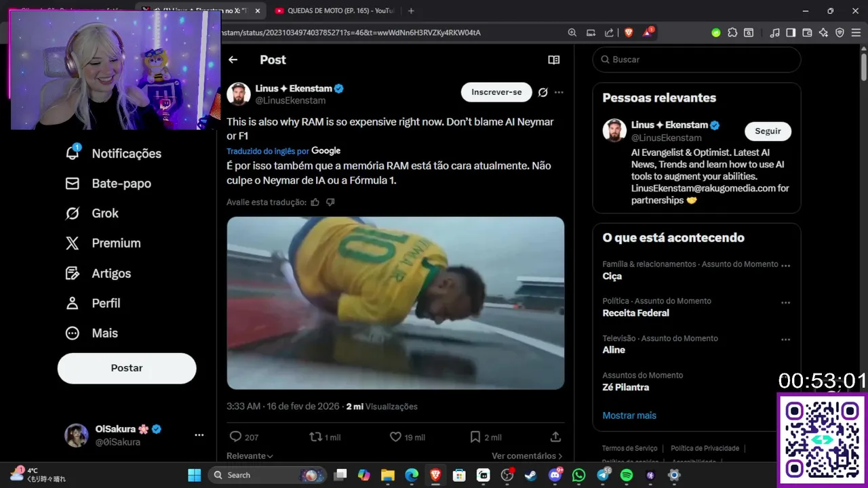Viewport: 868px width, 488px height.
Task: Click the share icon in address bar
Action: (x=609, y=33)
